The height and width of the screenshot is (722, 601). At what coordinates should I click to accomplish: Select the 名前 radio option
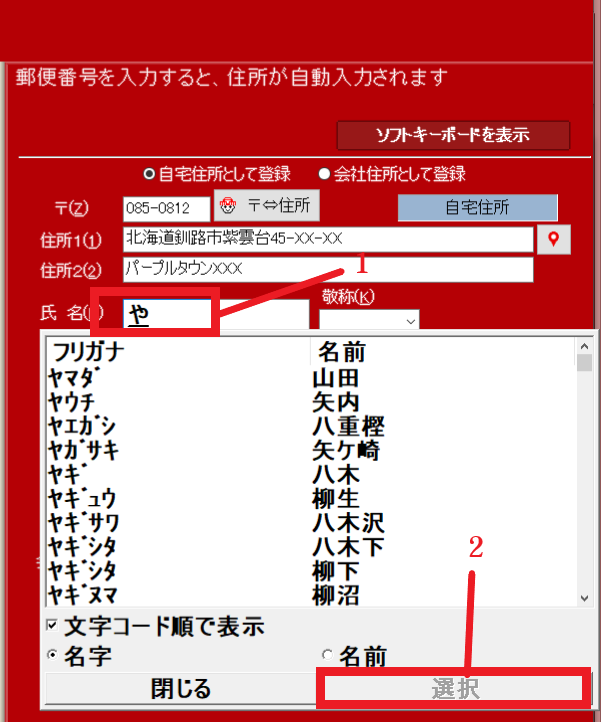tap(354, 656)
